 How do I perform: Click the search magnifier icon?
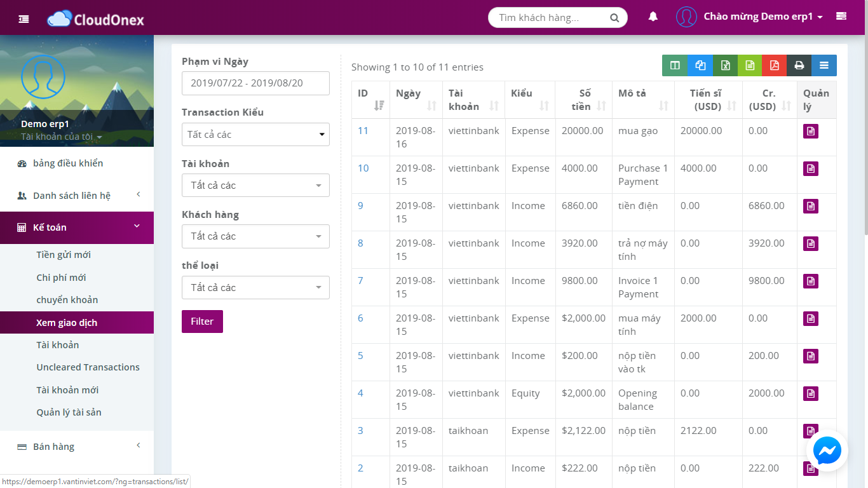pyautogui.click(x=614, y=18)
